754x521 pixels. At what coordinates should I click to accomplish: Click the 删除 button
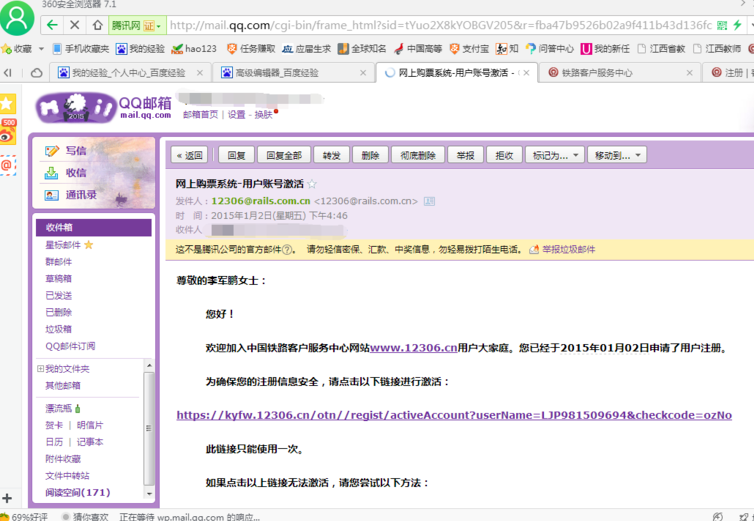pos(370,155)
